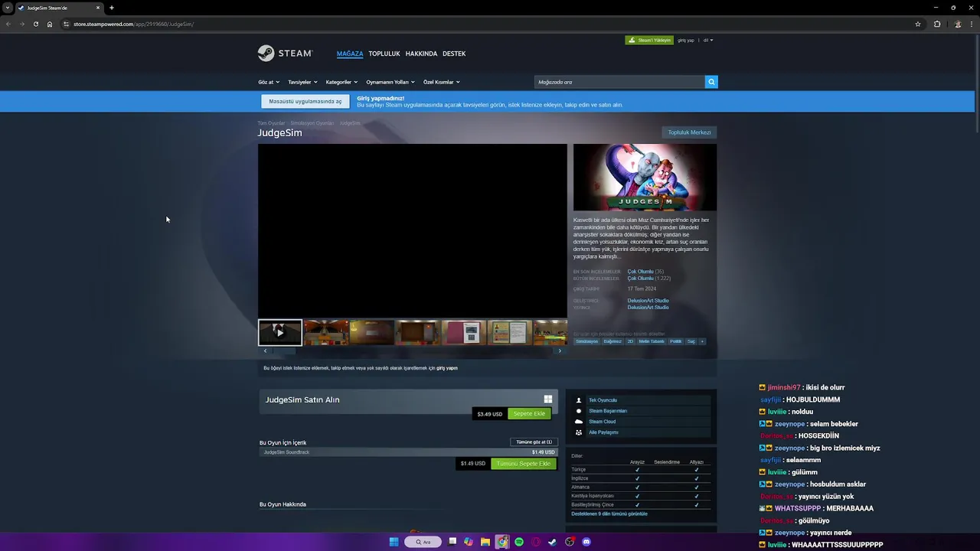Click the JudgeSim capsule header image

pyautogui.click(x=645, y=178)
